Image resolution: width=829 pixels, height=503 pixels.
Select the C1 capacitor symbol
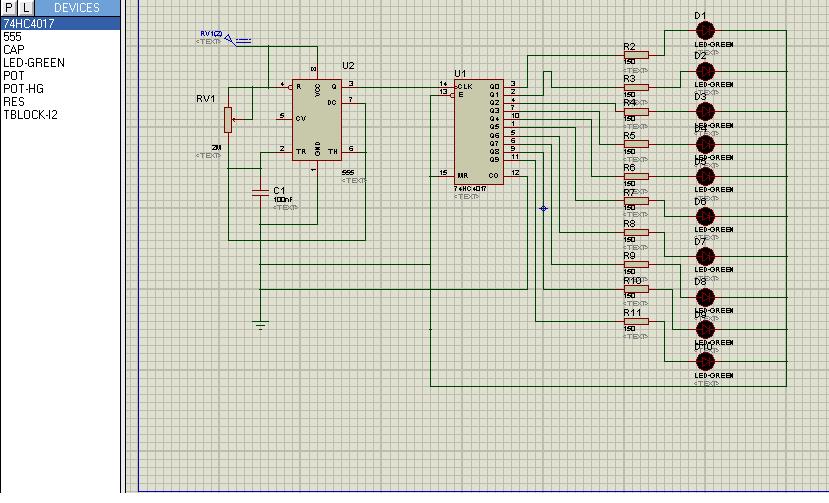[x=260, y=193]
